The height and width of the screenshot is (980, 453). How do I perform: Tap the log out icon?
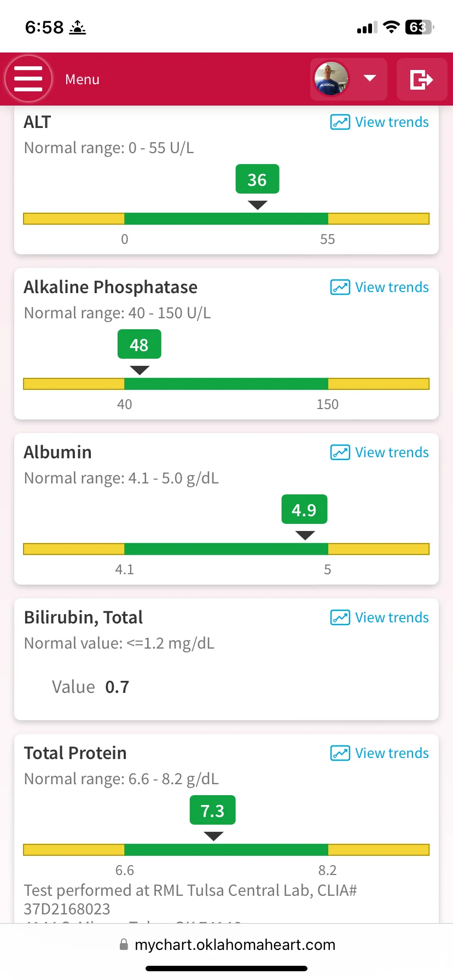pyautogui.click(x=422, y=79)
